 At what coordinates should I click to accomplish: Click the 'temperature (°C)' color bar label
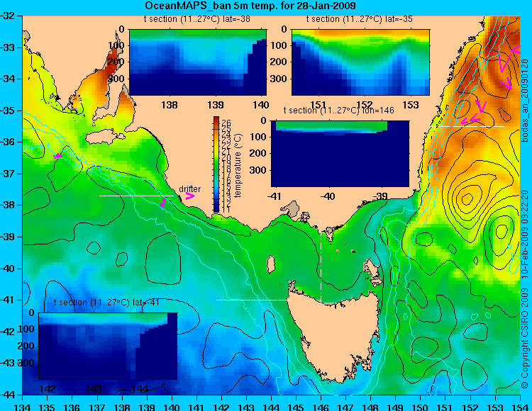(238, 165)
